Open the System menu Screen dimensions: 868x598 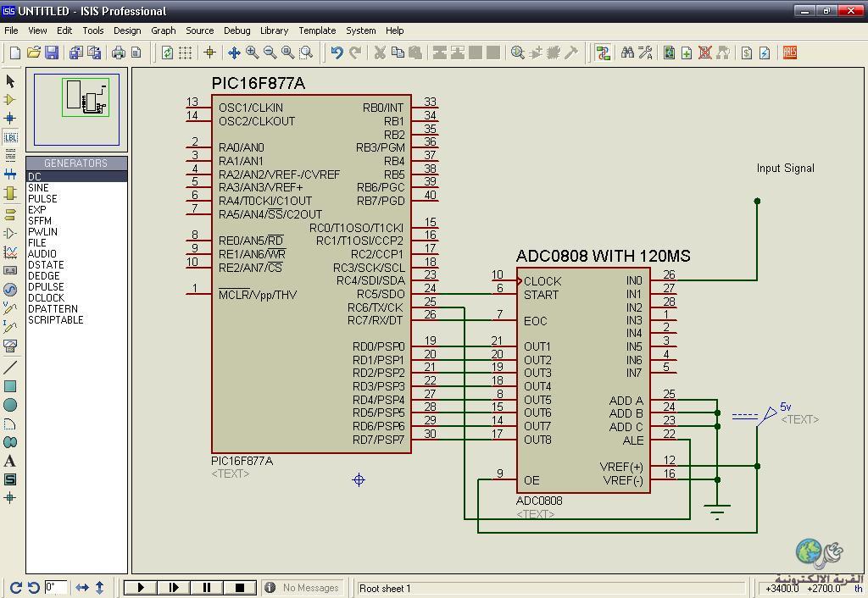pos(361,30)
